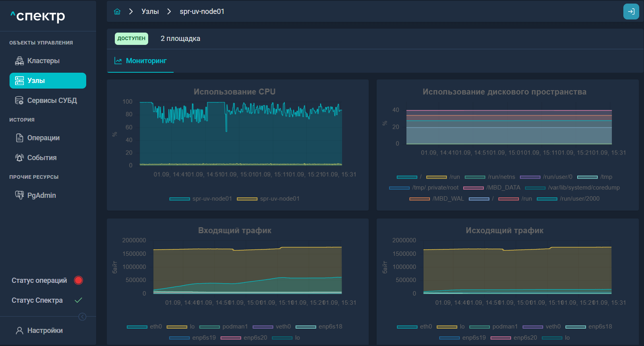Click the Входящий трафик chart title
This screenshot has height=346, width=644.
(235, 230)
